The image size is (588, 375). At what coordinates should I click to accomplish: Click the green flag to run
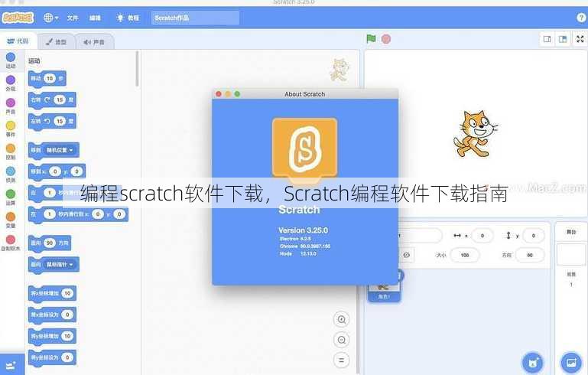coord(371,39)
